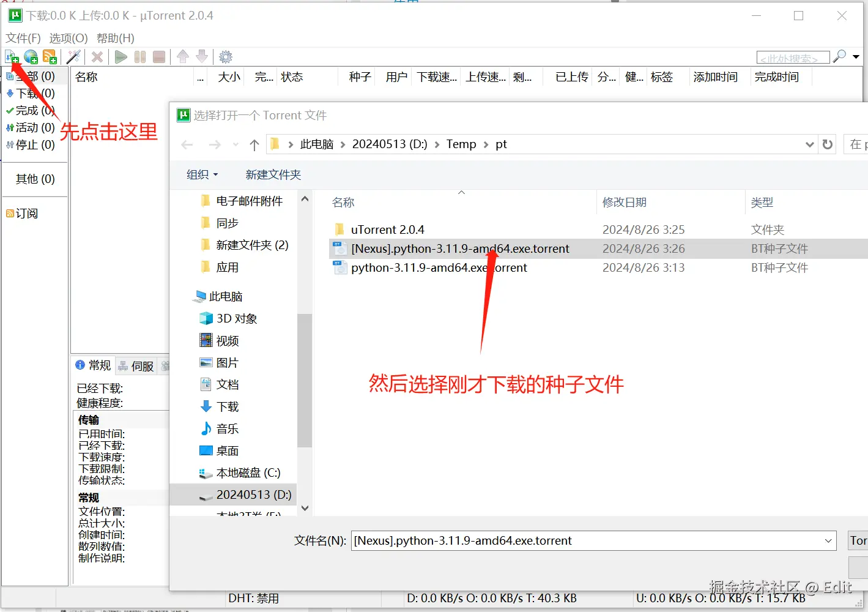Open Preferences with the gear icon
The image size is (868, 612).
click(226, 57)
